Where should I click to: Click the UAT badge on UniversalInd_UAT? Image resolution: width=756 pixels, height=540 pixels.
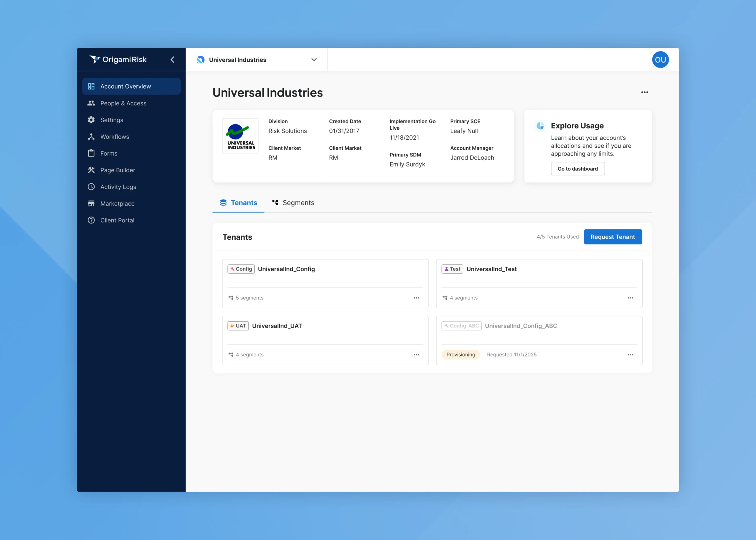[238, 326]
